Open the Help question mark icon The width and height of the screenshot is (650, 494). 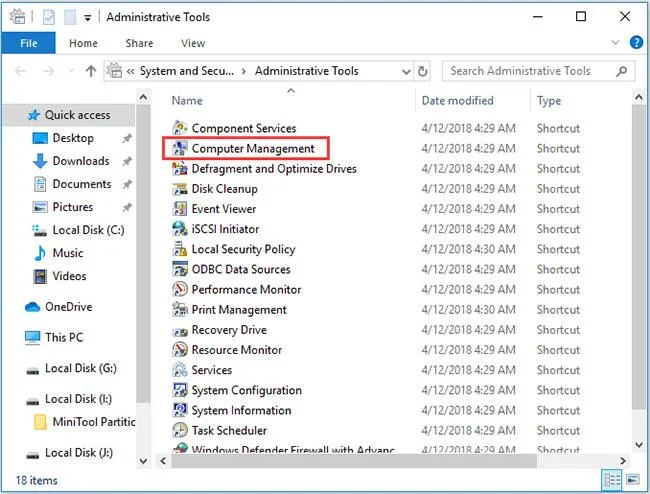(x=636, y=42)
